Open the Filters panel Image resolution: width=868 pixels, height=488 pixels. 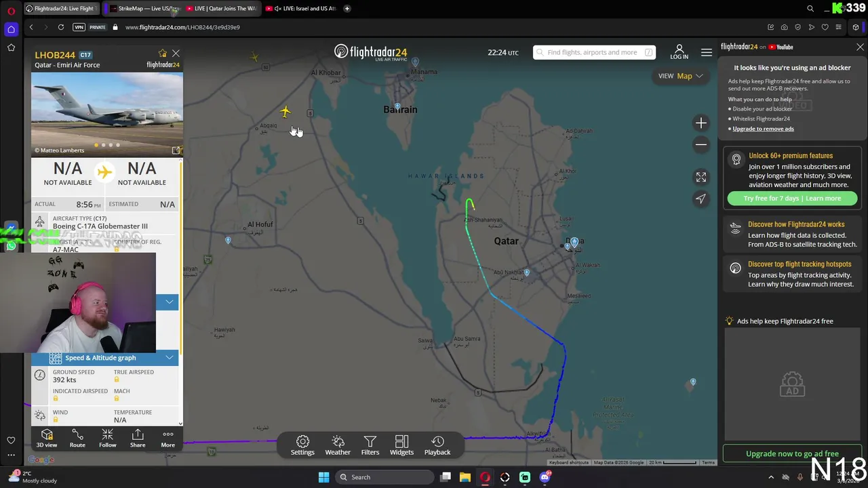(370, 445)
